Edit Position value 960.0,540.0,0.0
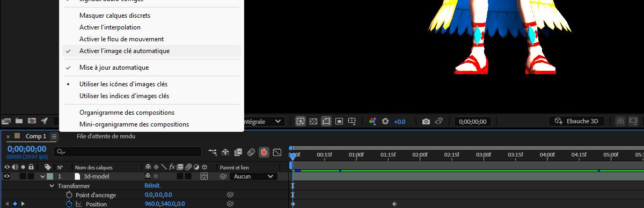 pos(165,204)
